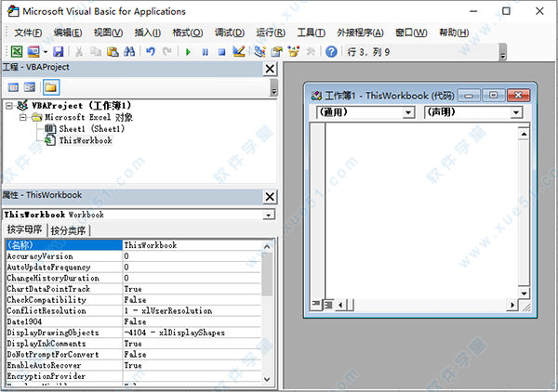Open the 视图(V) menu

108,33
